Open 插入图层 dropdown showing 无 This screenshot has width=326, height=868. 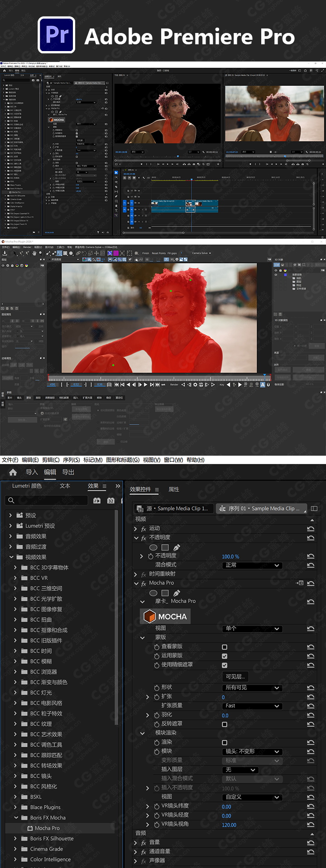[240, 769]
